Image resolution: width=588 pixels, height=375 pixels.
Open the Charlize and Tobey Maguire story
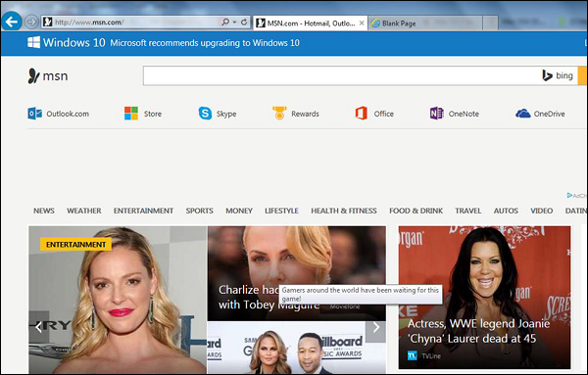[x=297, y=273]
